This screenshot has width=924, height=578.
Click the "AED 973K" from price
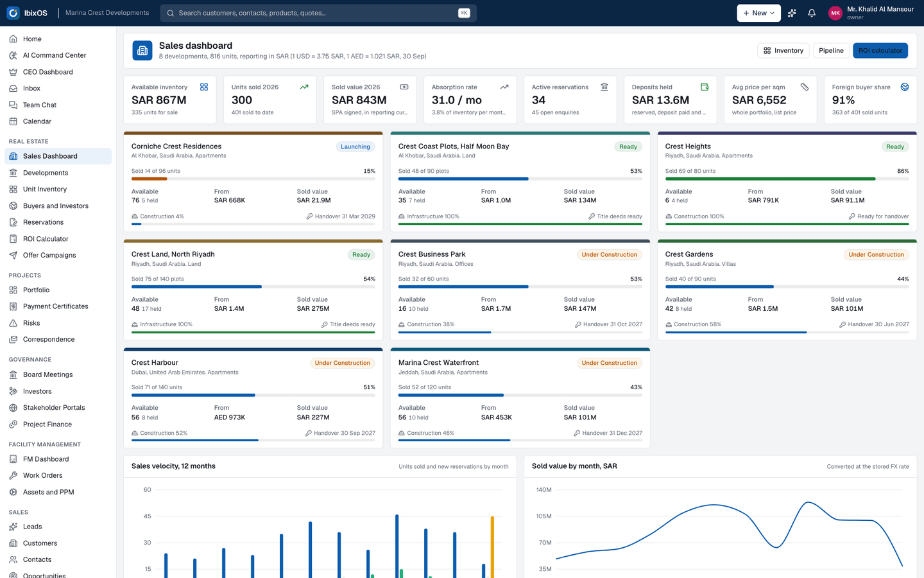tap(230, 417)
